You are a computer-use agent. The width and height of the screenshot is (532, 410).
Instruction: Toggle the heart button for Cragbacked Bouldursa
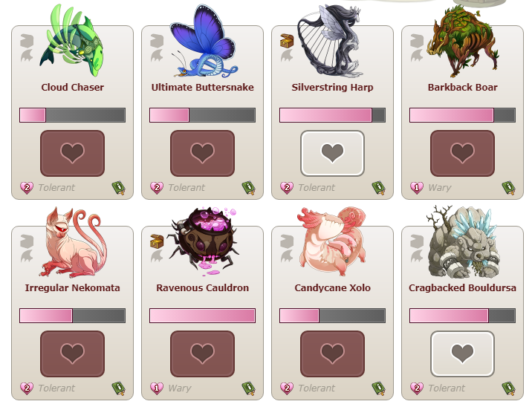pos(462,354)
